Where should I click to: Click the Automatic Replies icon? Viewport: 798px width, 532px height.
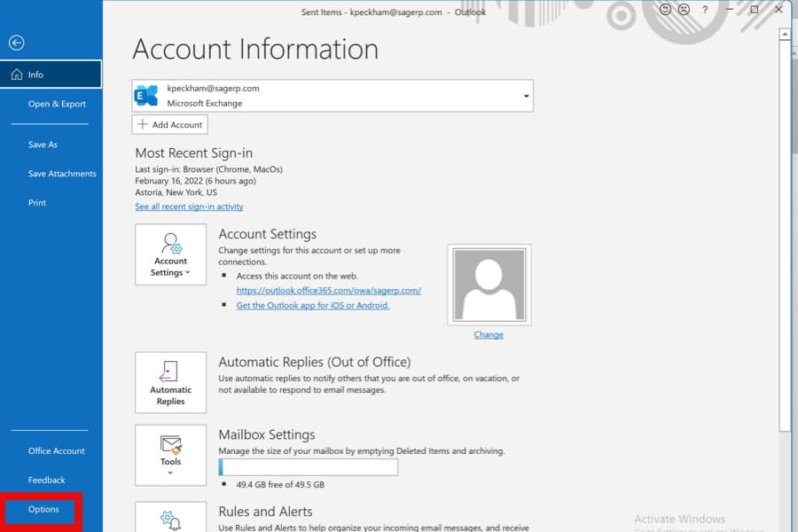(170, 372)
